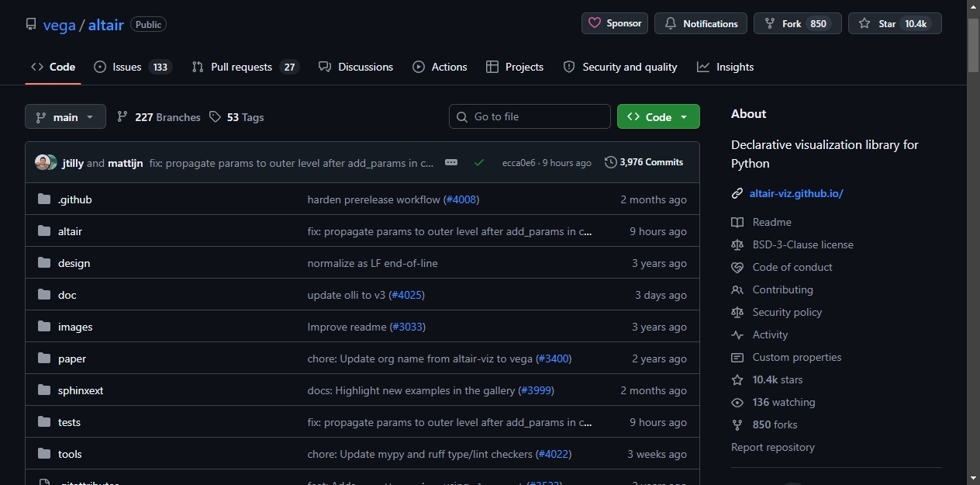Click the Sponsor heart button

point(615,23)
